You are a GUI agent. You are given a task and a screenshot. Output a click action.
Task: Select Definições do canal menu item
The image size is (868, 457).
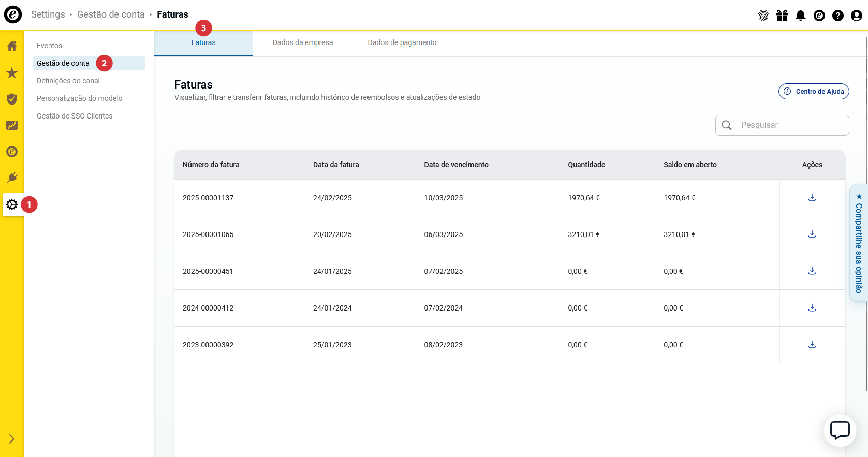68,81
